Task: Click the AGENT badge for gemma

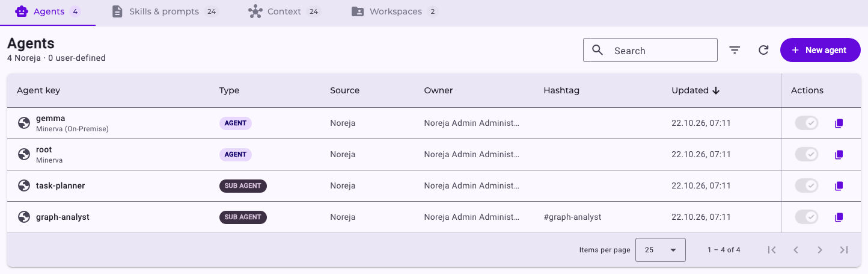Action: pyautogui.click(x=235, y=123)
